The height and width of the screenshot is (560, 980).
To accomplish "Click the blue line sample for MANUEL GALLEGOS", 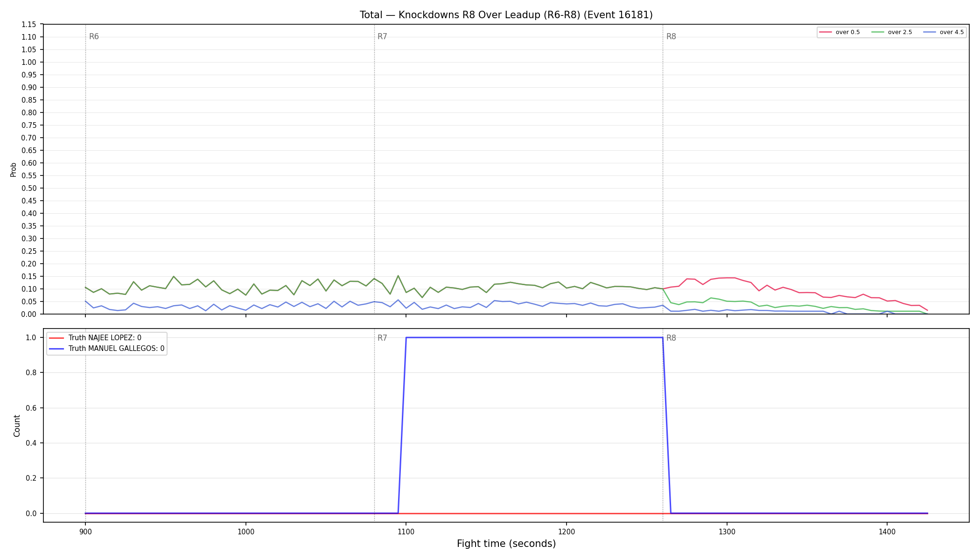I will point(56,349).
